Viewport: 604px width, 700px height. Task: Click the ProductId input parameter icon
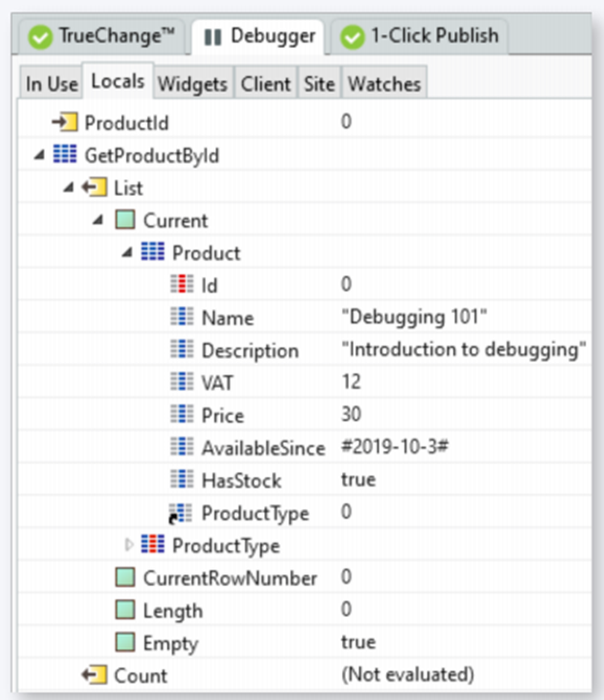(x=63, y=123)
